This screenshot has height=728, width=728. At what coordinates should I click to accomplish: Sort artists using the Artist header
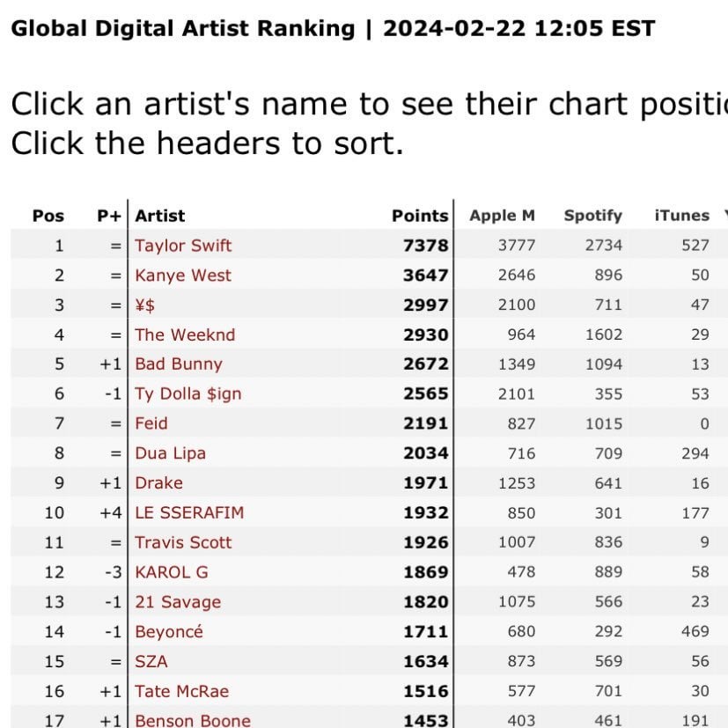[159, 216]
